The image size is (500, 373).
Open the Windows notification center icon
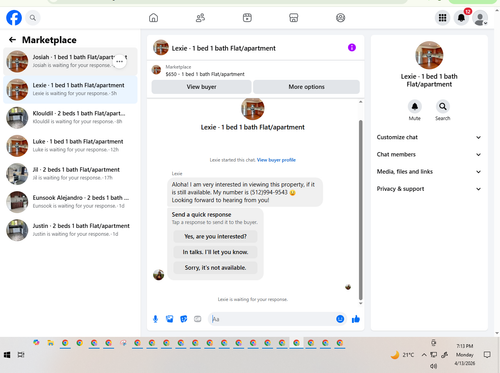[487, 355]
